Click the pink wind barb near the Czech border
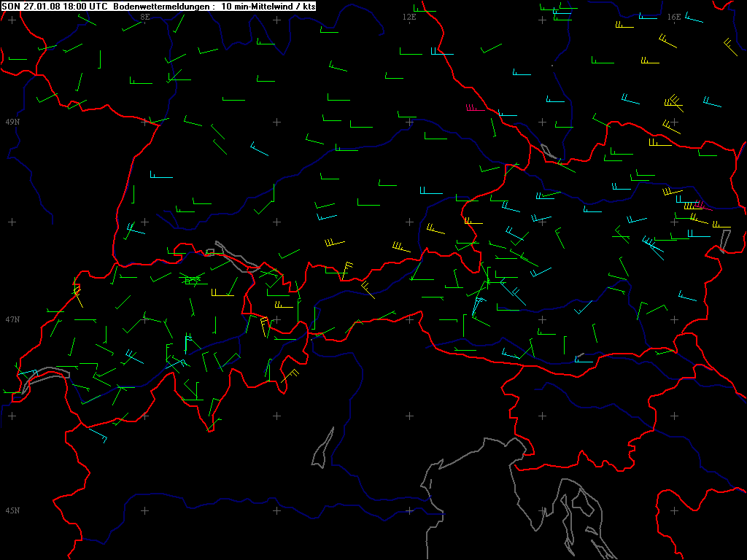 point(472,109)
